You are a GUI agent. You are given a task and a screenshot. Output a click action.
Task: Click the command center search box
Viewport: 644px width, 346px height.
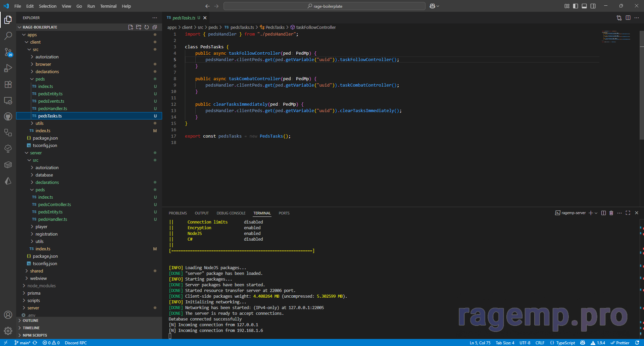(x=325, y=6)
